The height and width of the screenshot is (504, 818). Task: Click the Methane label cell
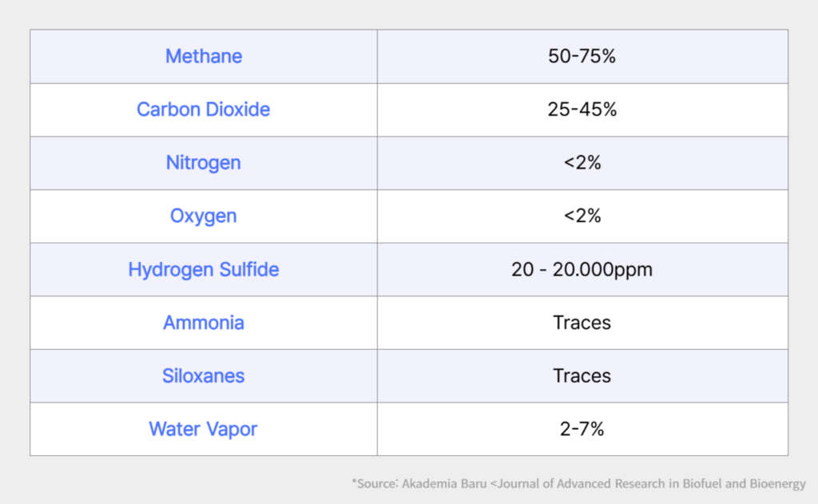coord(204,57)
